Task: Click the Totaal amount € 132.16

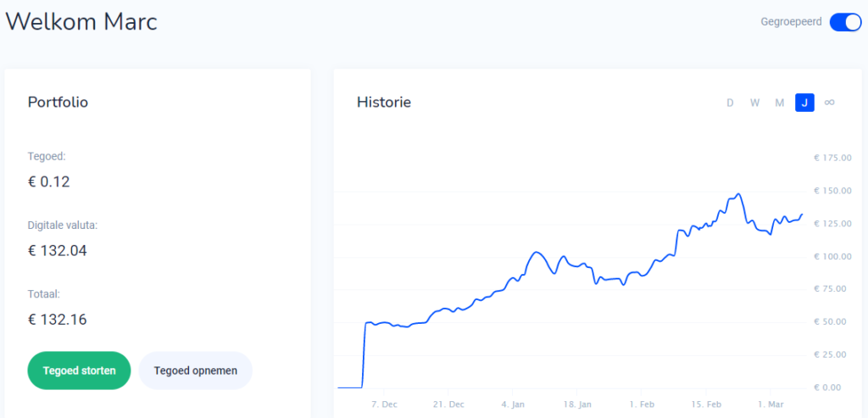Action: coord(58,320)
